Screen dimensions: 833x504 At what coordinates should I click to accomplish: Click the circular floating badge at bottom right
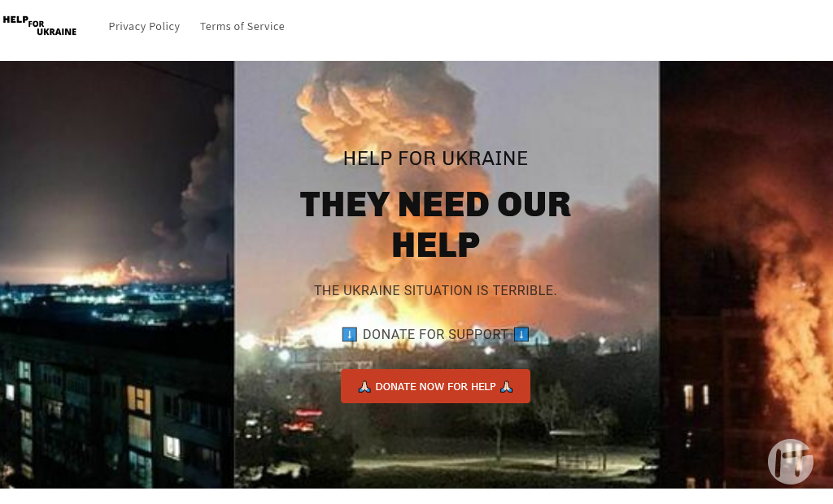[x=791, y=461]
